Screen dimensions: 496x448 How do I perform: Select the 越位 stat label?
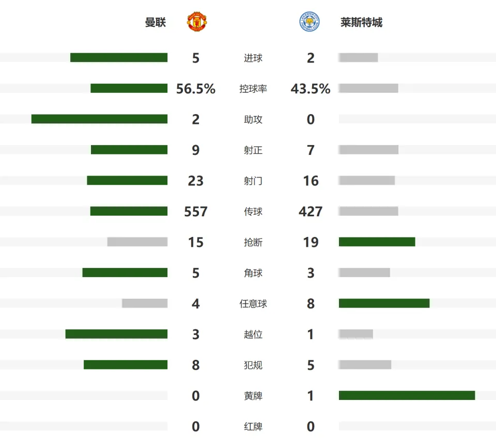pos(253,334)
